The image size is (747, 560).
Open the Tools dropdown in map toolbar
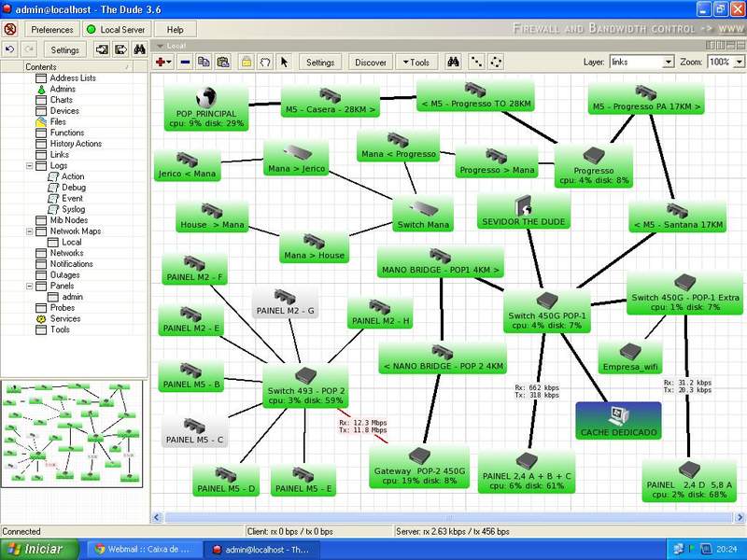point(416,63)
